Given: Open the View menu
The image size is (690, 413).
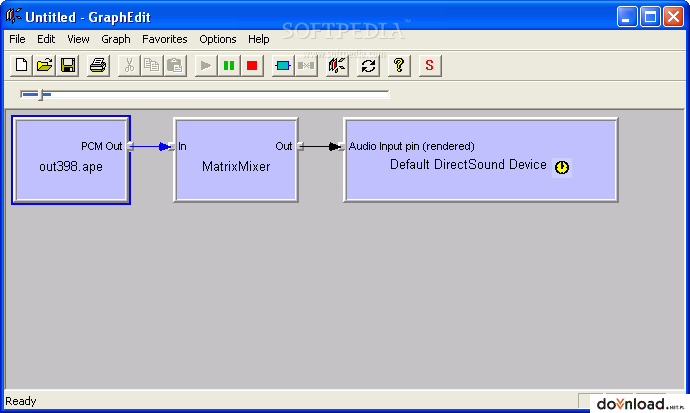Looking at the screenshot, I should tap(78, 39).
